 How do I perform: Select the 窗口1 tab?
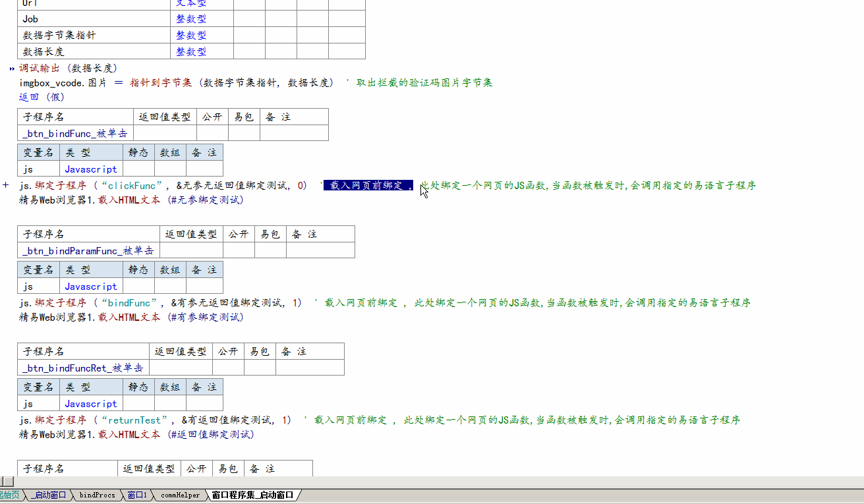pos(137,495)
